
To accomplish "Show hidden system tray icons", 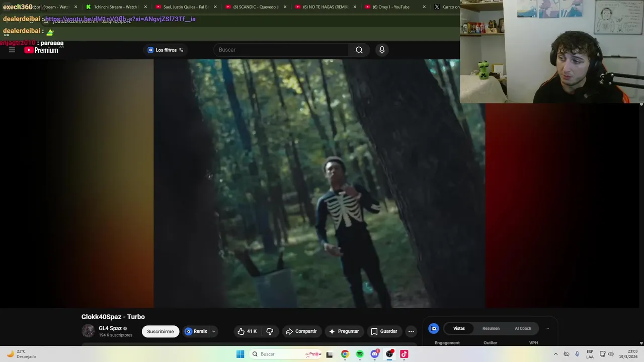I will pos(555,354).
